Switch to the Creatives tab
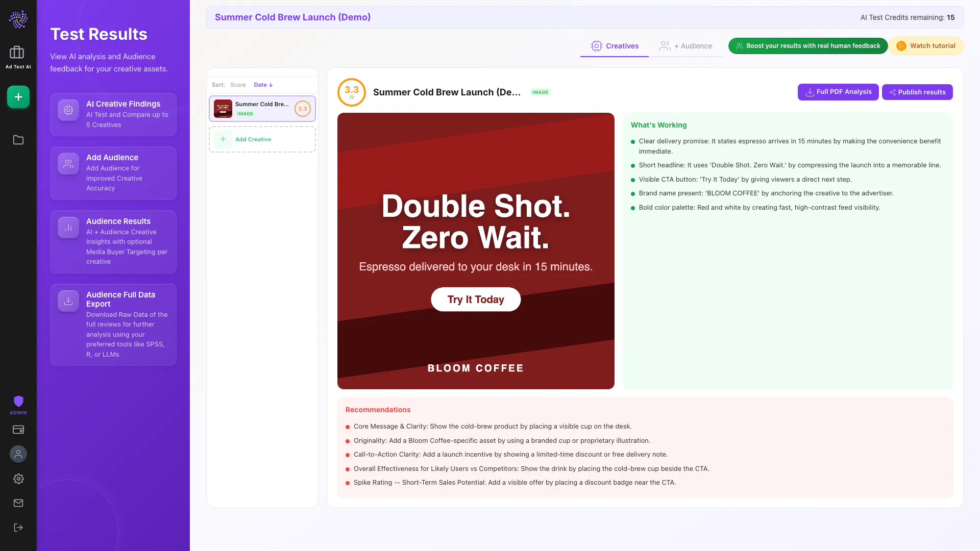 click(615, 46)
